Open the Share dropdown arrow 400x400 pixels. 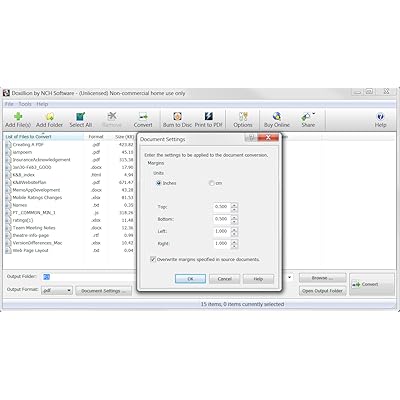pyautogui.click(x=314, y=114)
